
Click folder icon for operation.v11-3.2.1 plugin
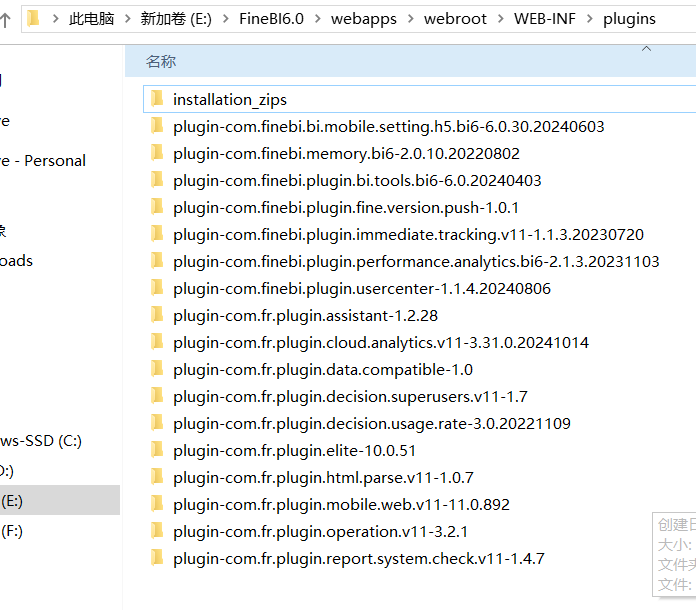(x=157, y=531)
